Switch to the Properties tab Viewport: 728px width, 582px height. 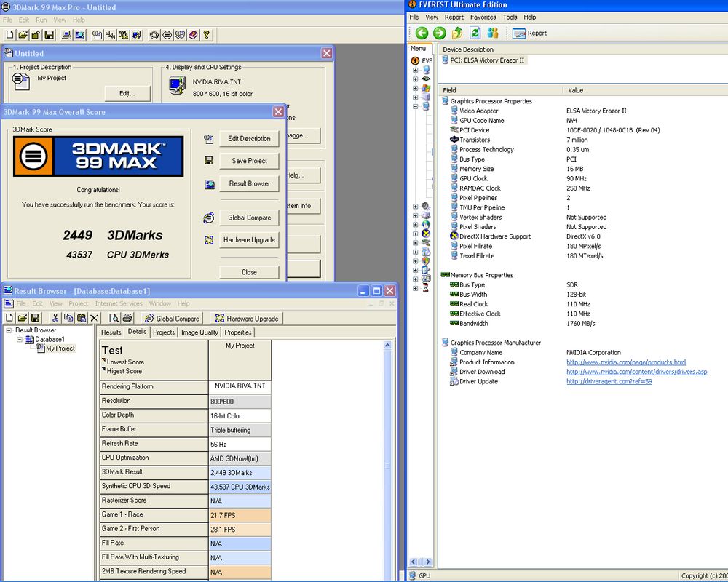tap(238, 332)
